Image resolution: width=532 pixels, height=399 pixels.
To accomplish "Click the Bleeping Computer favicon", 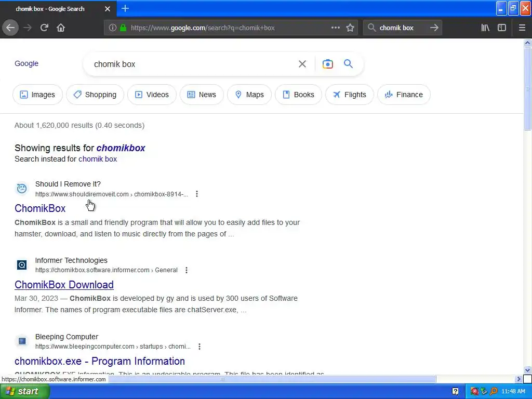I will 22,341.
